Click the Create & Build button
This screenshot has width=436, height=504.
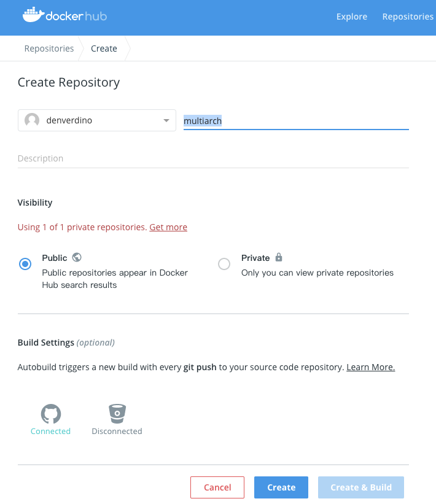click(x=361, y=487)
